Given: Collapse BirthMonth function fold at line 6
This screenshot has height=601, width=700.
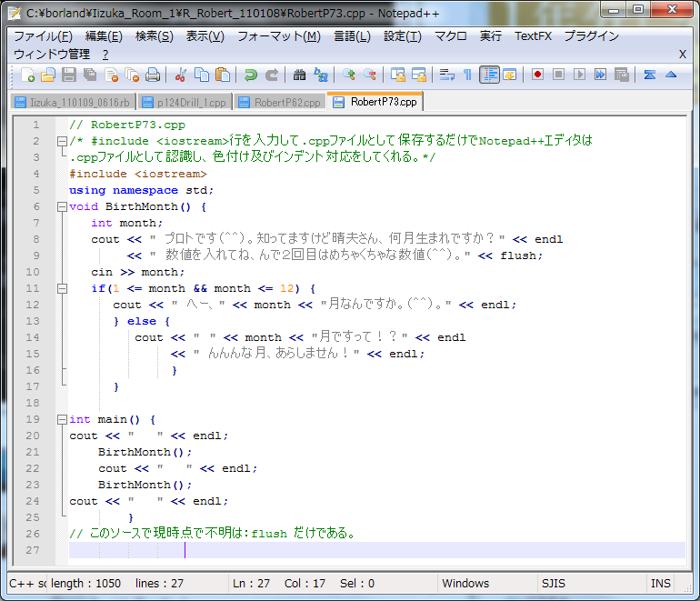Looking at the screenshot, I should coord(62,206).
